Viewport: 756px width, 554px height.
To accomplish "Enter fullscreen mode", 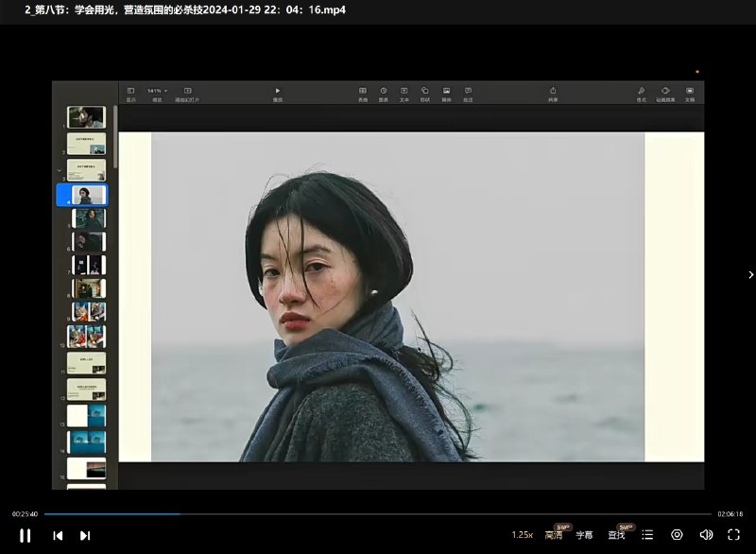I will (x=733, y=535).
